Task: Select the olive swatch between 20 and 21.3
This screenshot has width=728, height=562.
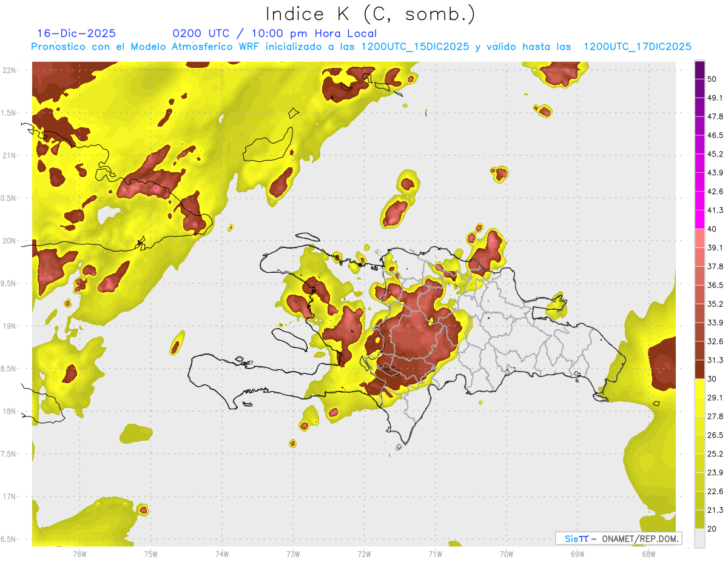Action: click(700, 520)
